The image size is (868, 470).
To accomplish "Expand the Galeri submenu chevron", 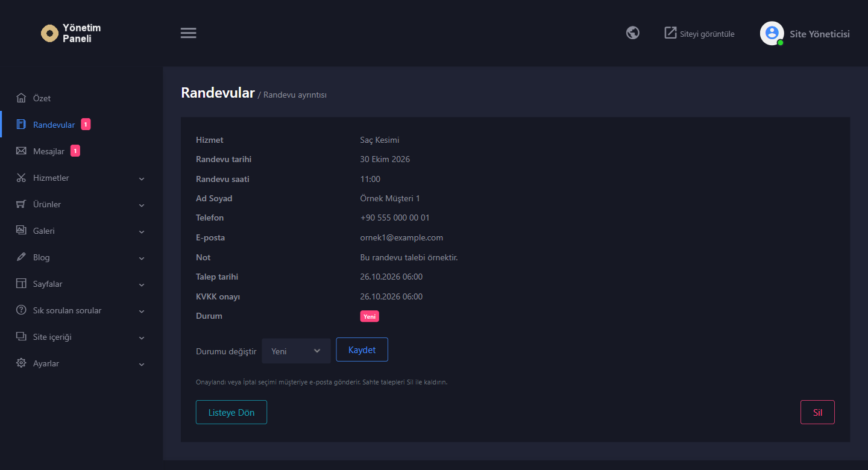I will tap(142, 232).
